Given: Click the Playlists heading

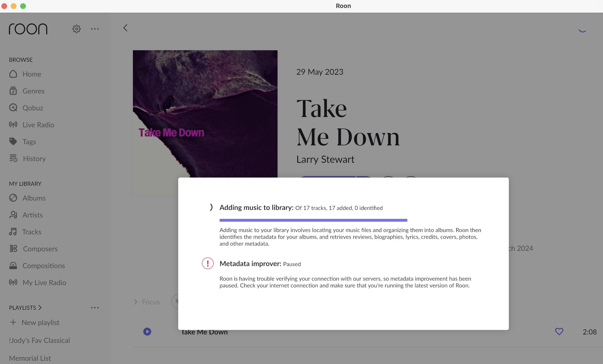Looking at the screenshot, I should click(x=23, y=308).
